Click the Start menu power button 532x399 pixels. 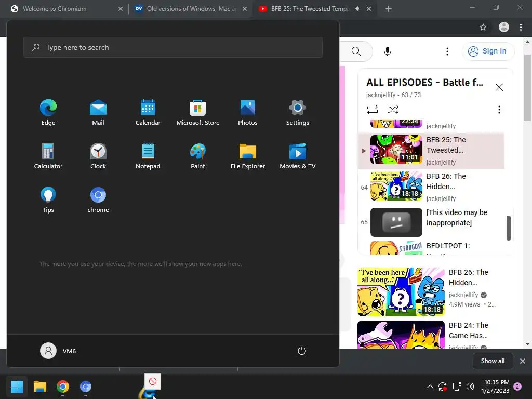pos(302,351)
